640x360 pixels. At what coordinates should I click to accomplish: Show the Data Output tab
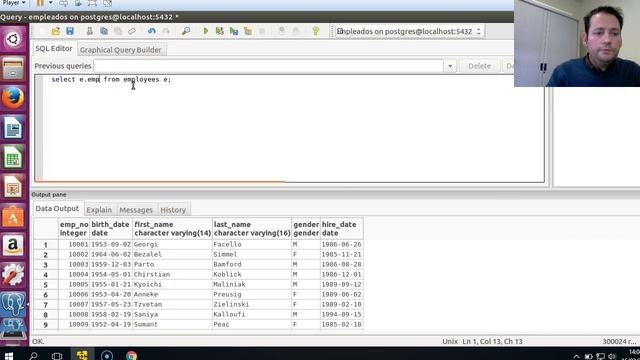(x=57, y=209)
